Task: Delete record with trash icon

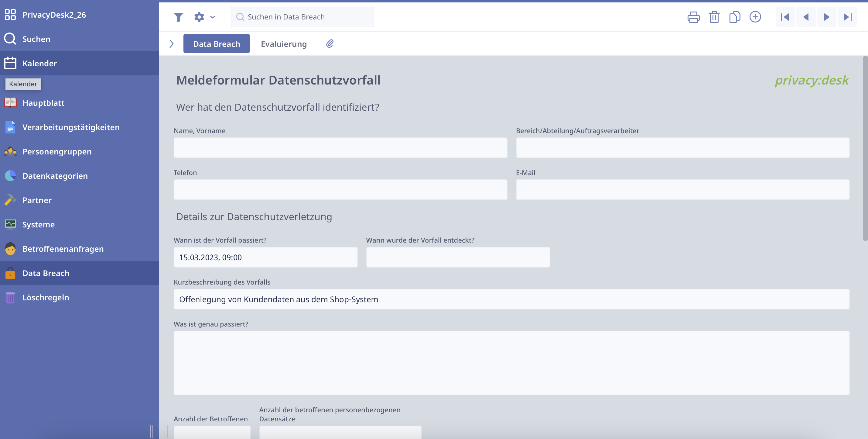Action: tap(714, 17)
